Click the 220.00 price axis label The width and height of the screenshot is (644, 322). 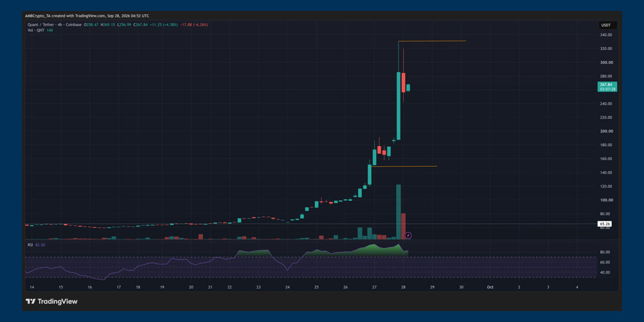[606, 117]
